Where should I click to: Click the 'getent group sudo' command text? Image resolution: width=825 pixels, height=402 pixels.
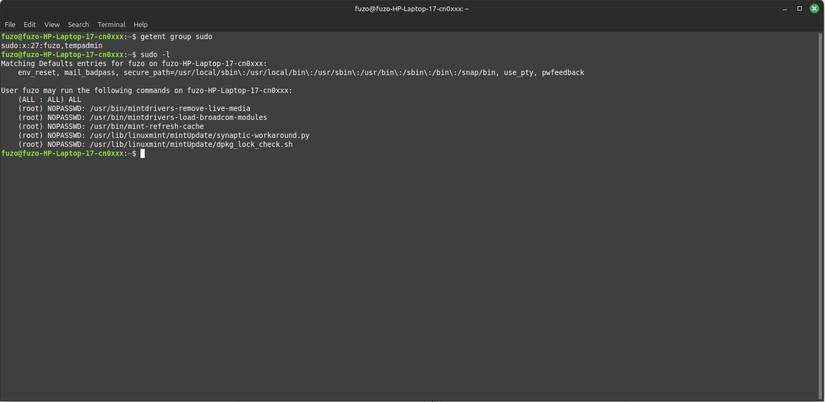[x=176, y=37]
